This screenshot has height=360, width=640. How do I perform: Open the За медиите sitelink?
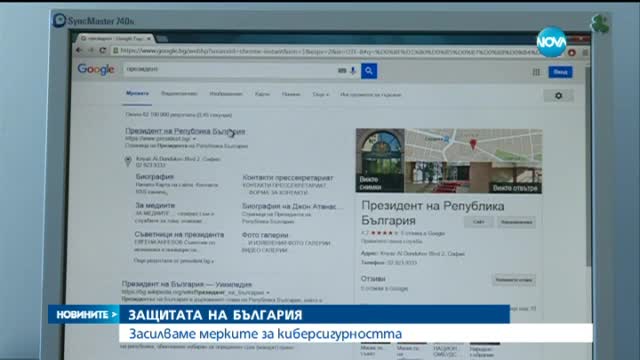pos(155,205)
